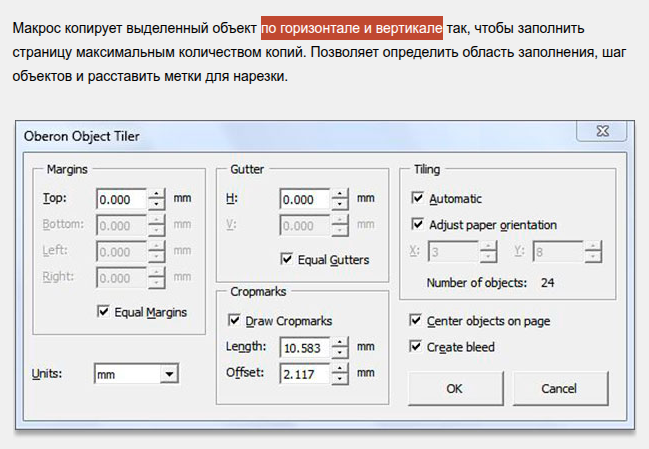Confirm with the OK button

pos(455,388)
